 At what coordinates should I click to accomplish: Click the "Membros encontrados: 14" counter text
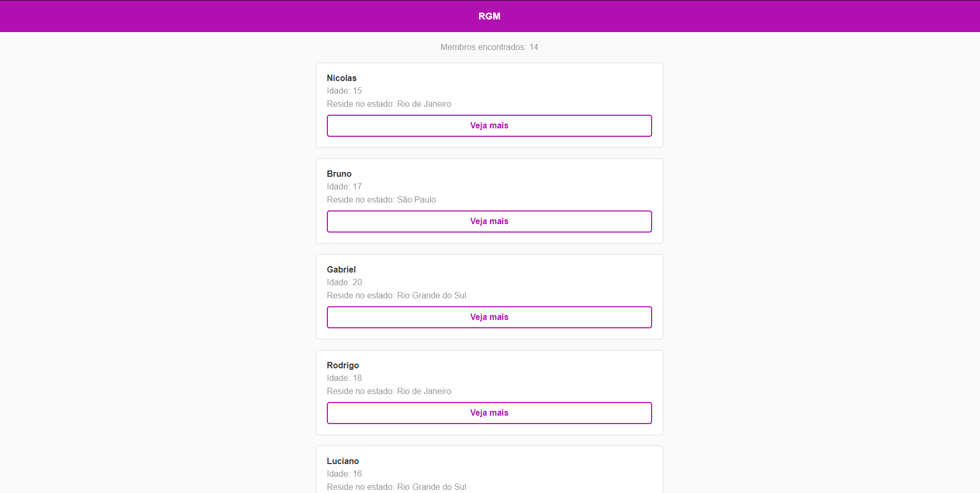[489, 47]
